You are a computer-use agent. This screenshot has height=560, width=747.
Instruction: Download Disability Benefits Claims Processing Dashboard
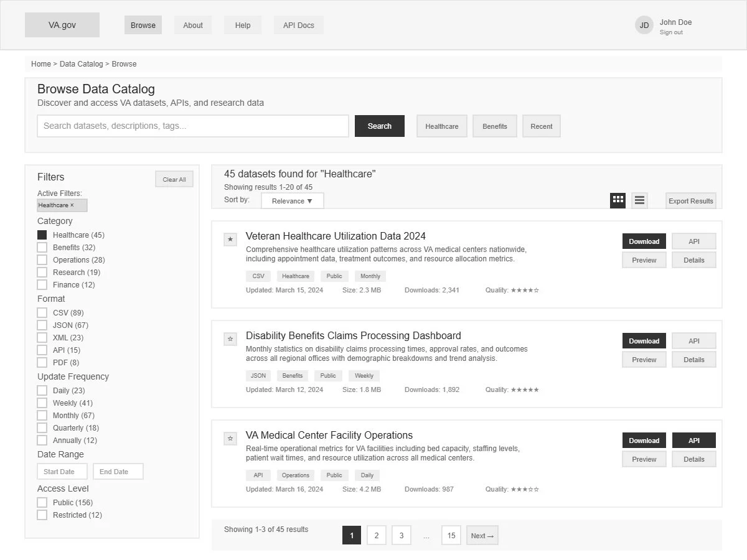(644, 341)
